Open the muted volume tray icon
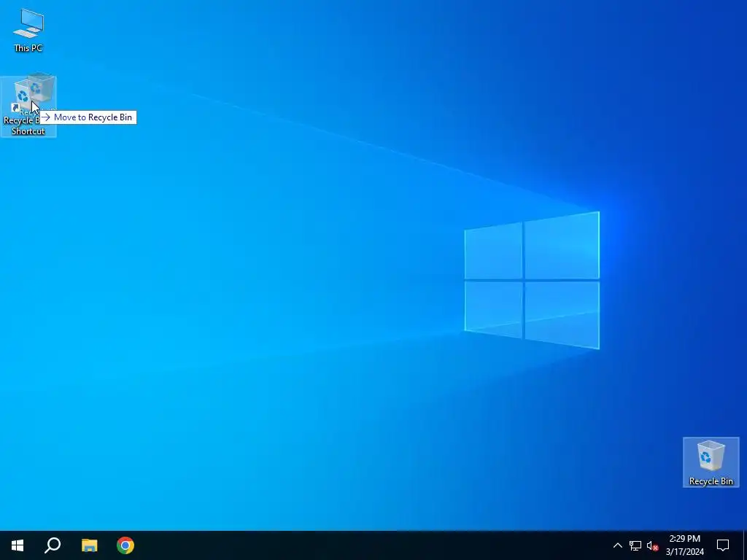 652,545
